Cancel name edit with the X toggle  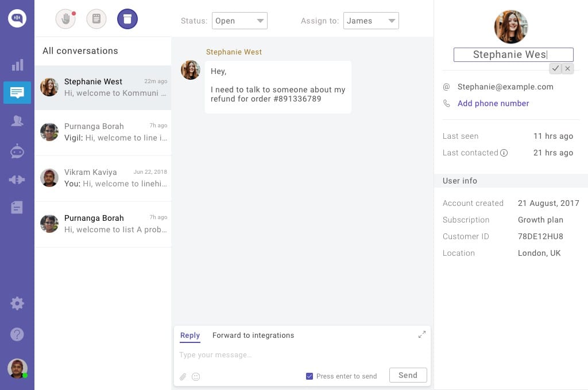click(x=567, y=68)
